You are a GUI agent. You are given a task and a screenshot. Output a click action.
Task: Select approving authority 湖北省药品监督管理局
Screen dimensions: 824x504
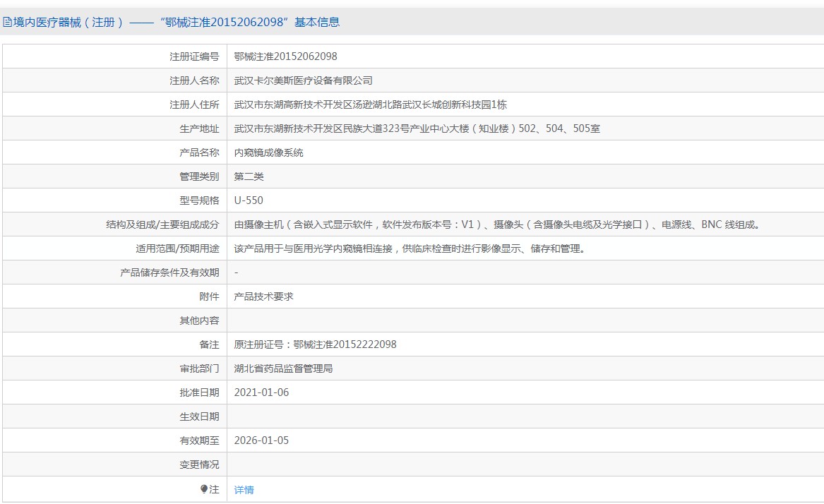tap(283, 368)
